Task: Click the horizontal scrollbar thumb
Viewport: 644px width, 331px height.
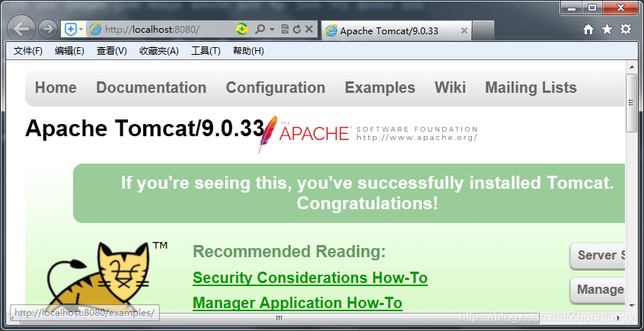Action: pos(279,317)
